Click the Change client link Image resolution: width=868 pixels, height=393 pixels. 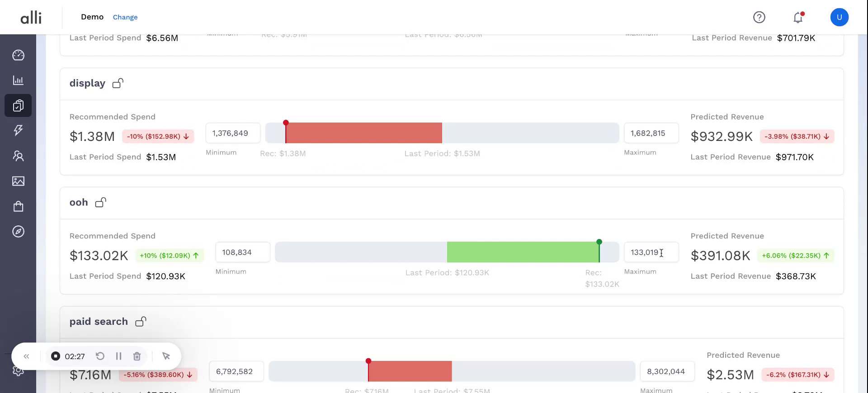click(125, 17)
